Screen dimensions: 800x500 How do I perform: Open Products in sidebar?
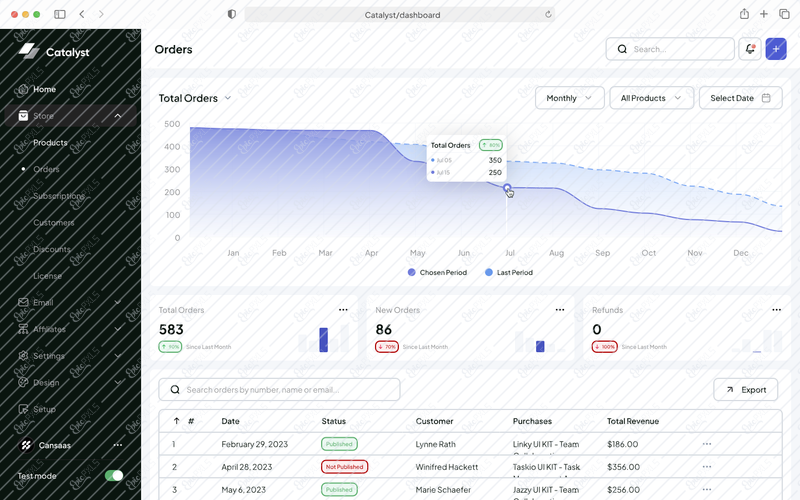pyautogui.click(x=50, y=142)
